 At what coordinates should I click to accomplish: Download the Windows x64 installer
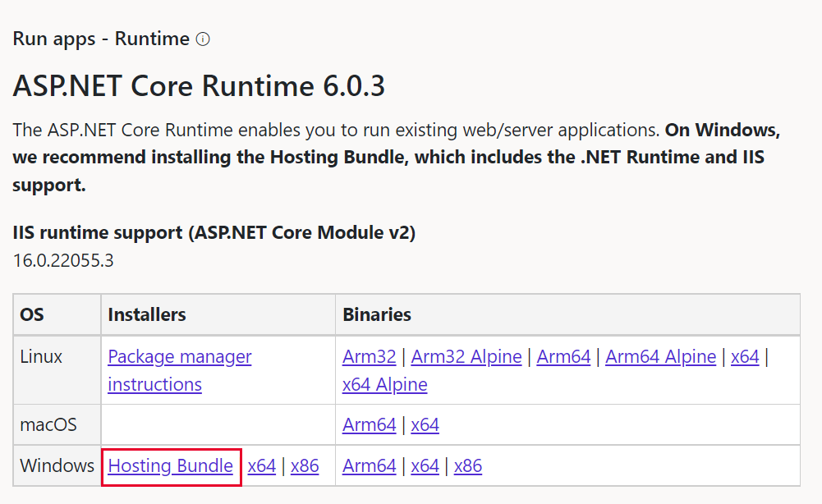pyautogui.click(x=261, y=465)
